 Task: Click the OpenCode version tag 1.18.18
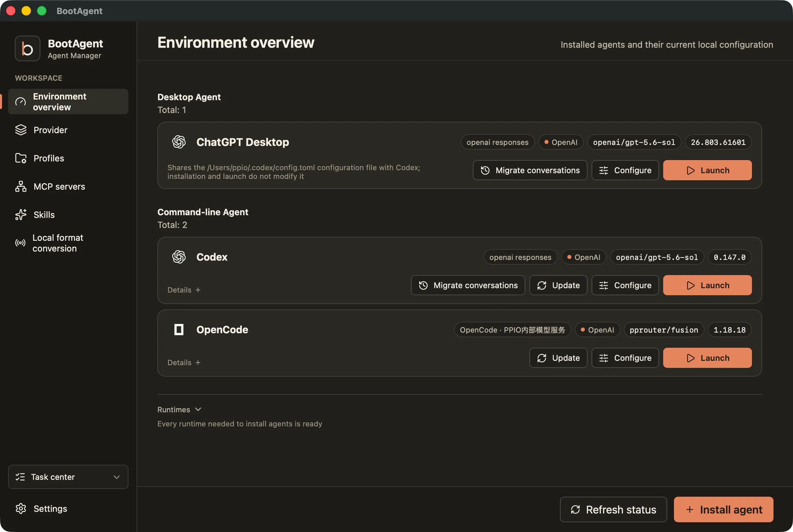pyautogui.click(x=729, y=330)
